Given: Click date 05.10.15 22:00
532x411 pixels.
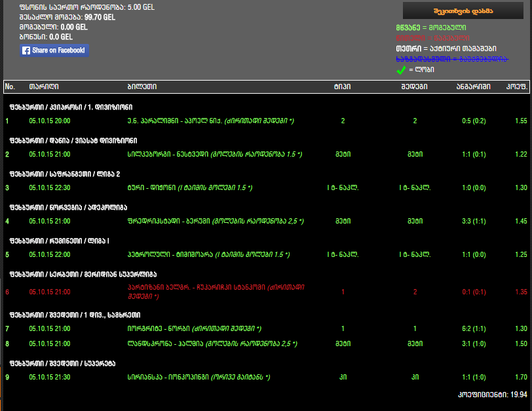Looking at the screenshot, I should tap(50, 254).
